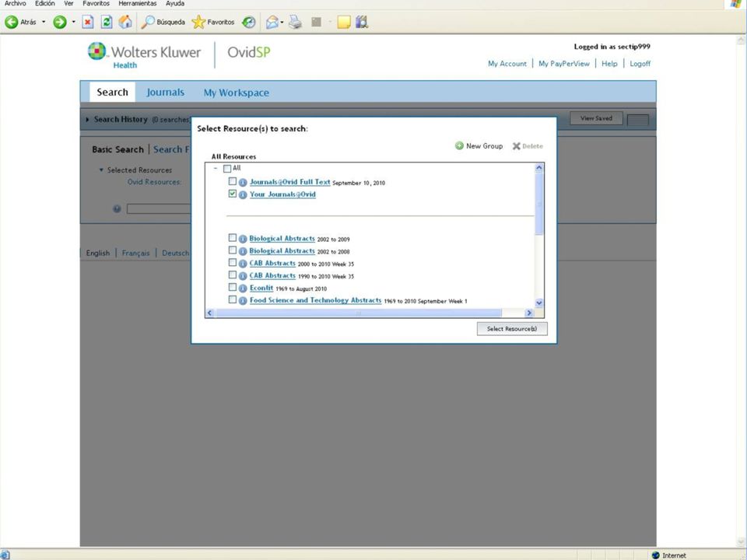Click info icon for Biological Abstracts 2002 to 2009
The image size is (747, 560).
tap(243, 239)
